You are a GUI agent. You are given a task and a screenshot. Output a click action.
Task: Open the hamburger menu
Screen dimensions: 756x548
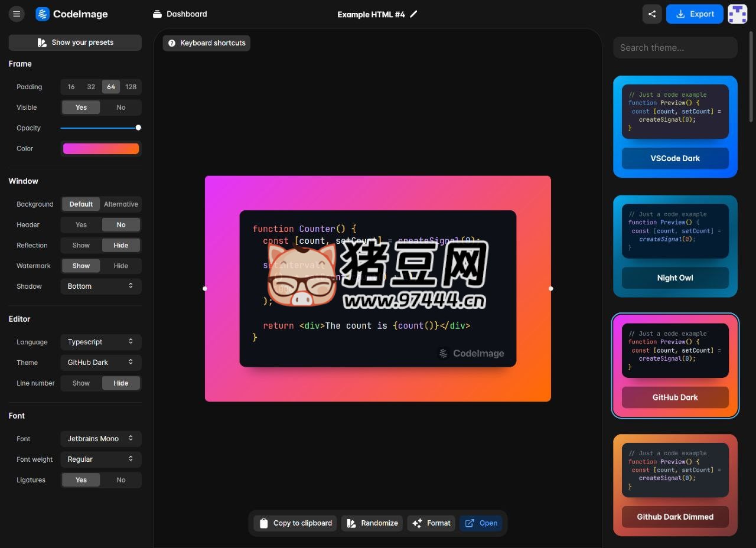point(17,14)
